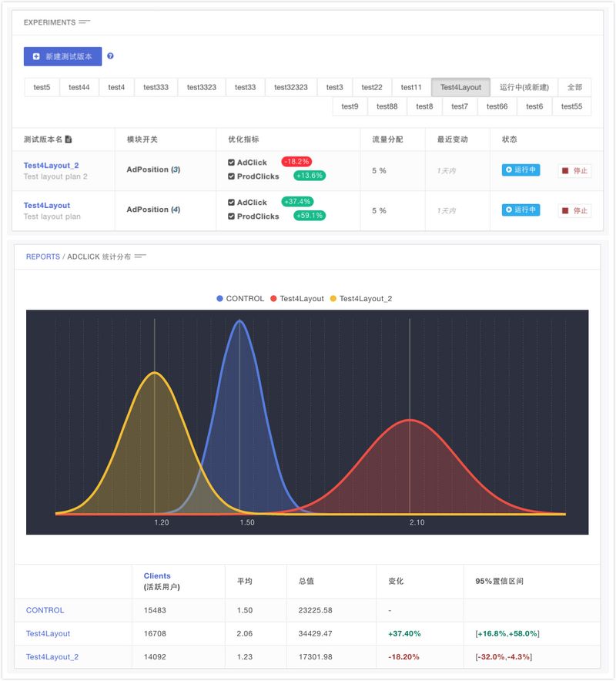
Task: Expand AdPosition (3) module switch
Action: (x=152, y=169)
